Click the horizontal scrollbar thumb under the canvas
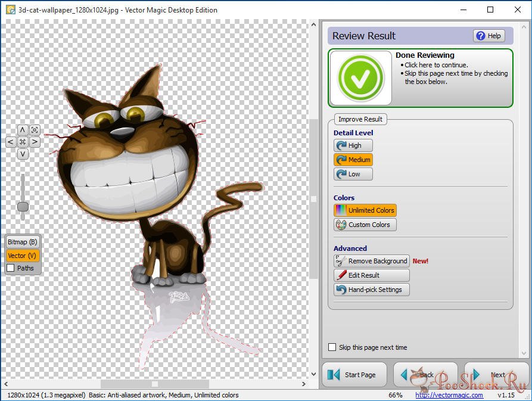The height and width of the screenshot is (401, 532). click(x=155, y=384)
